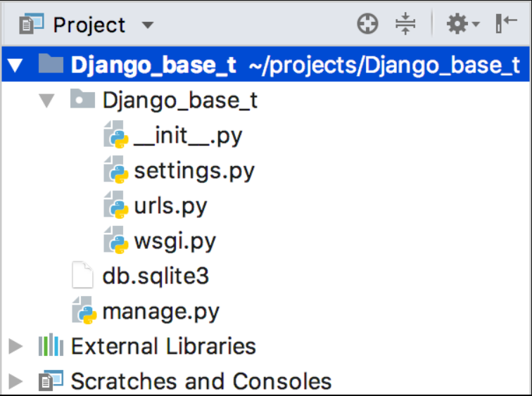Select the root Django_base_t project row
This screenshot has height=396, width=532.
(266, 65)
